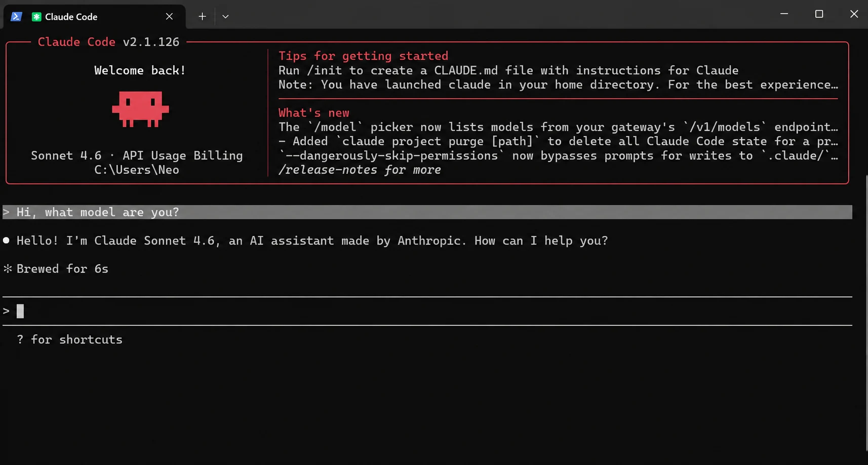Viewport: 868px width, 465px height.
Task: Click the 'Welcome back!' text
Action: pyautogui.click(x=140, y=70)
